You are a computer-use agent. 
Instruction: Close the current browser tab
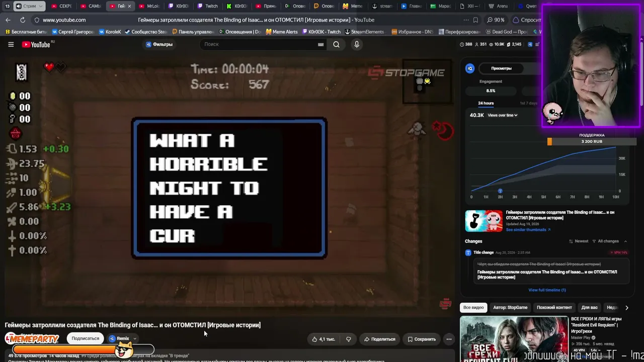click(x=129, y=6)
